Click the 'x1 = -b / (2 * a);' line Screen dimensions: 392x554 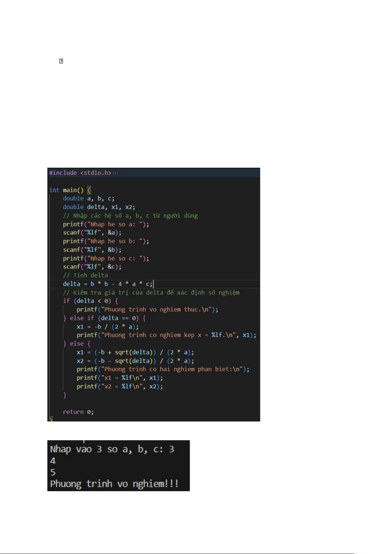(x=108, y=327)
